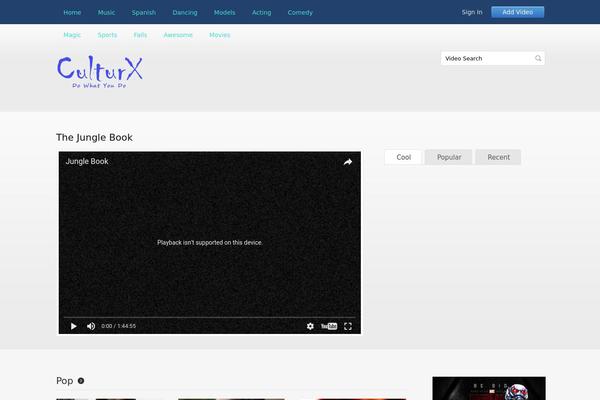This screenshot has width=600, height=400.
Task: Click the CulturX logo
Action: coord(99,72)
